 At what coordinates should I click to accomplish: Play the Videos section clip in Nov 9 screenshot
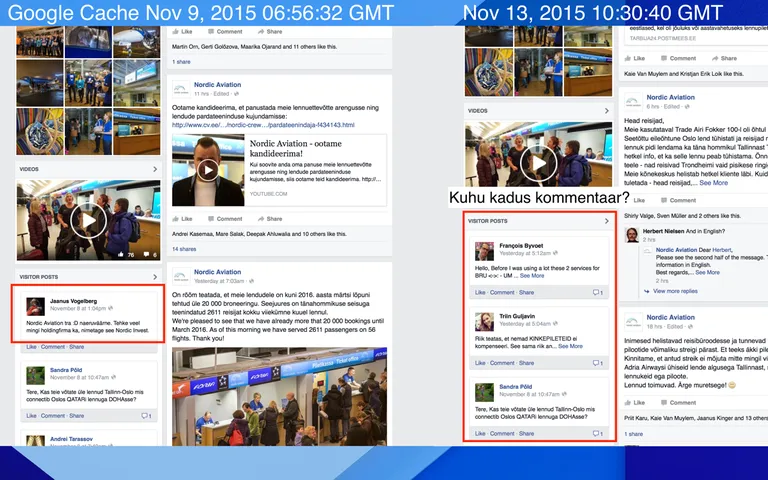tap(89, 220)
